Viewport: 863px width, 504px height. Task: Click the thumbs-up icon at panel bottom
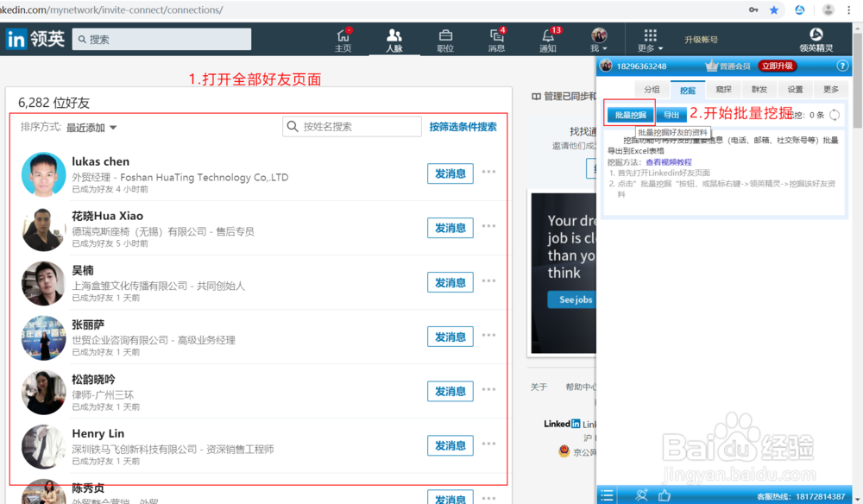[x=665, y=495]
